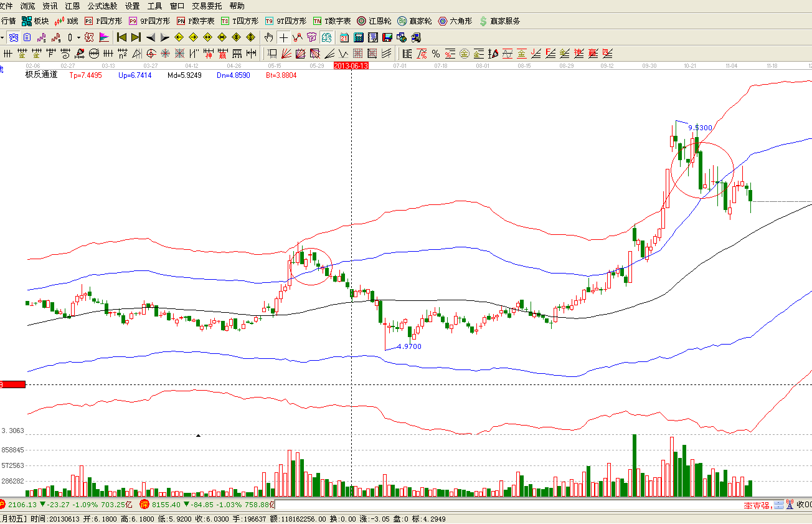Expand the candlestick type dropdown arrow
This screenshot has height=524, width=812.
point(78,37)
